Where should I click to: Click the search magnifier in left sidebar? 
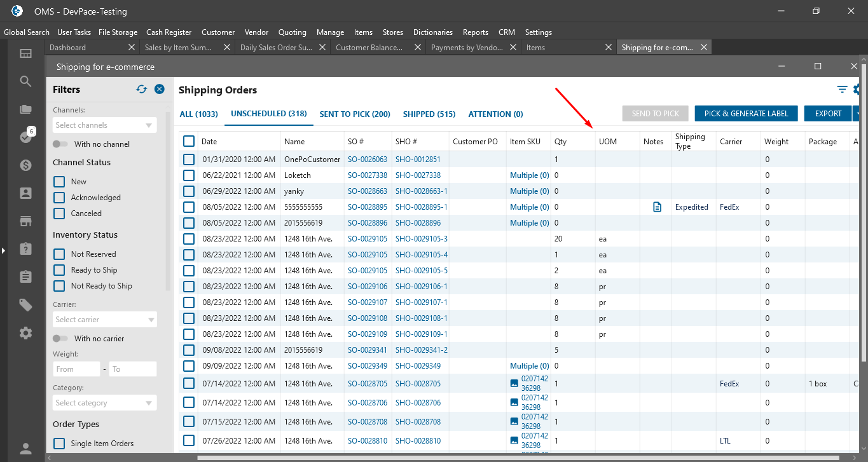pos(25,81)
